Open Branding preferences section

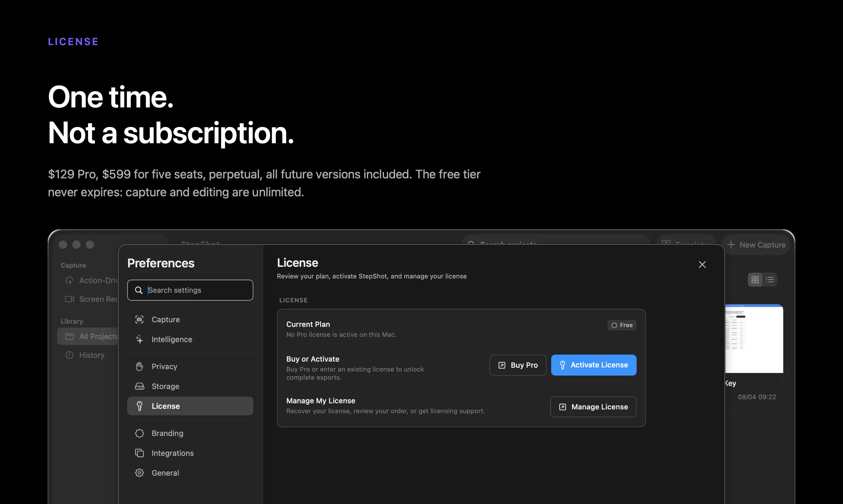(190, 433)
